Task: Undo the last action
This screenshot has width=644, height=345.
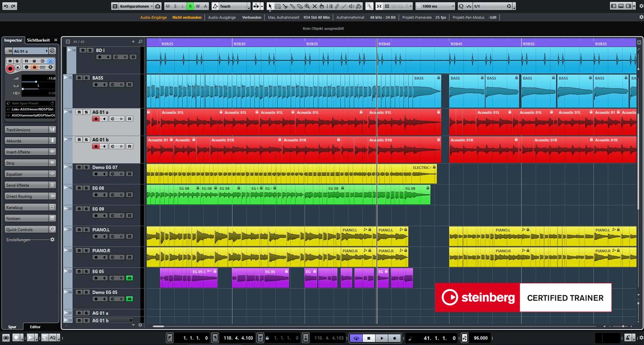Action: (x=6, y=6)
